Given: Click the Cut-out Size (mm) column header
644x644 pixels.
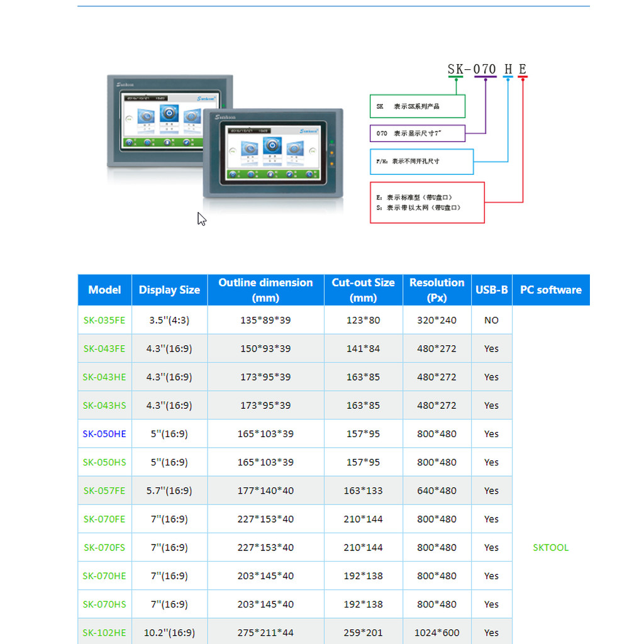Looking at the screenshot, I should 363,290.
